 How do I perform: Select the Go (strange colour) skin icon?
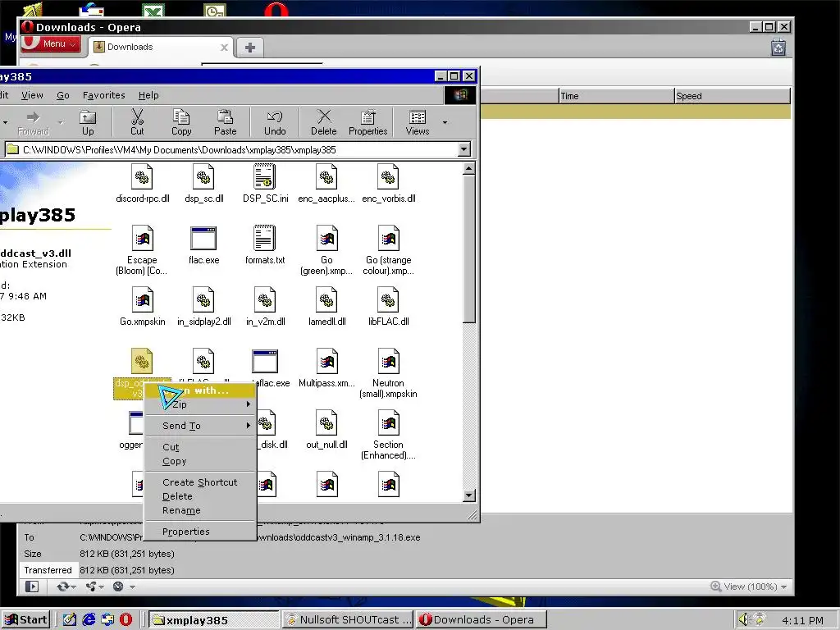[388, 239]
